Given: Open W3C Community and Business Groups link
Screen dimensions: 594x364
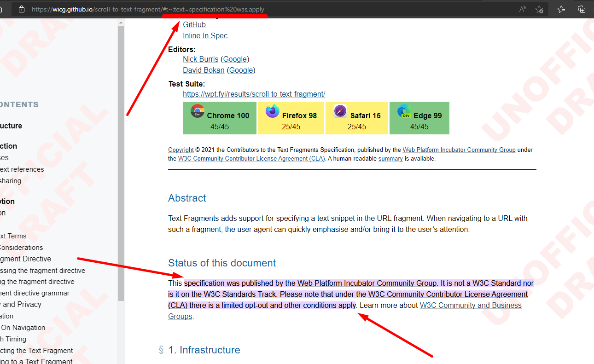Looking at the screenshot, I should click(470, 305).
